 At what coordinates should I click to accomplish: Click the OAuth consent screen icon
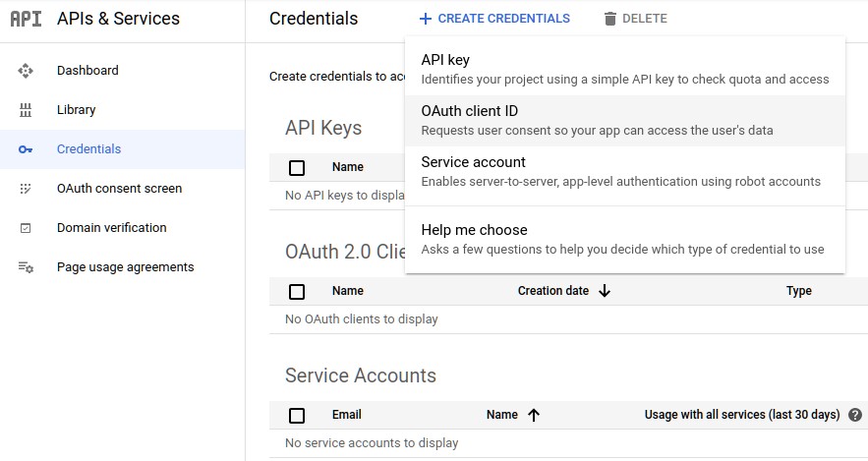coord(26,189)
